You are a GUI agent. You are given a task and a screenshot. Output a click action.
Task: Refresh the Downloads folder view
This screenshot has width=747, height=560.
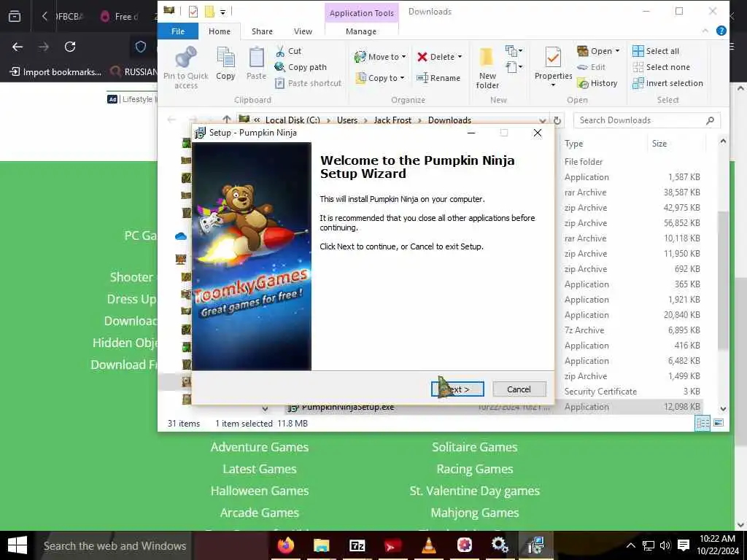point(557,120)
